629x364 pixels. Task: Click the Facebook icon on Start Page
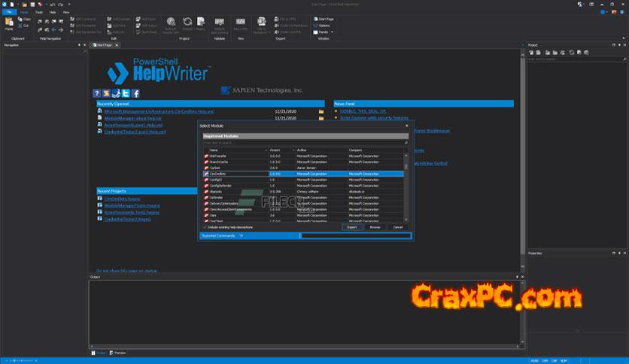coord(136,93)
